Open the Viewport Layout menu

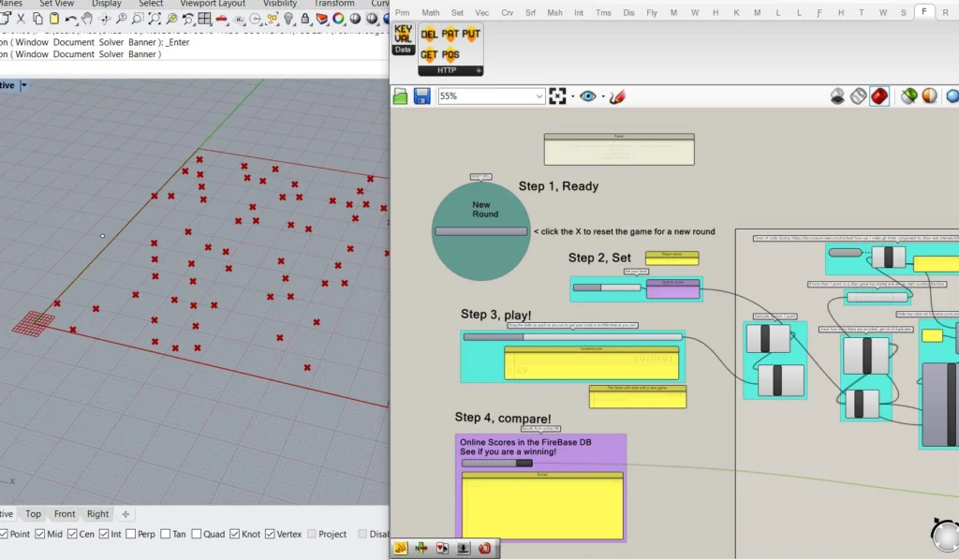click(x=213, y=3)
